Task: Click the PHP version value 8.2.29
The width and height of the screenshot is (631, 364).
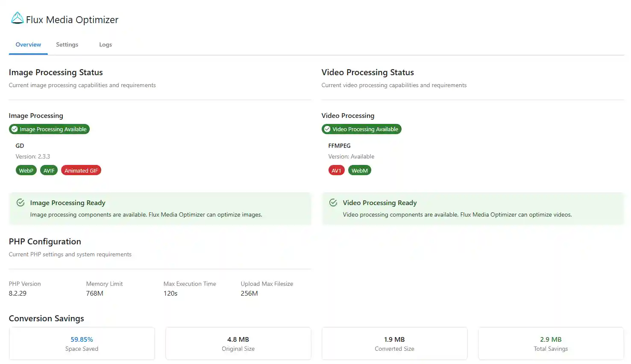Action: coord(18,294)
